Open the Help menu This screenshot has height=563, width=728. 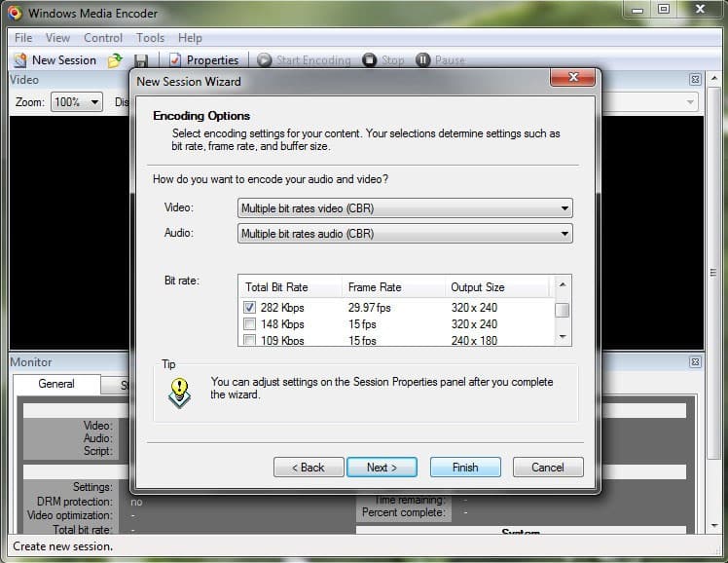coord(190,38)
